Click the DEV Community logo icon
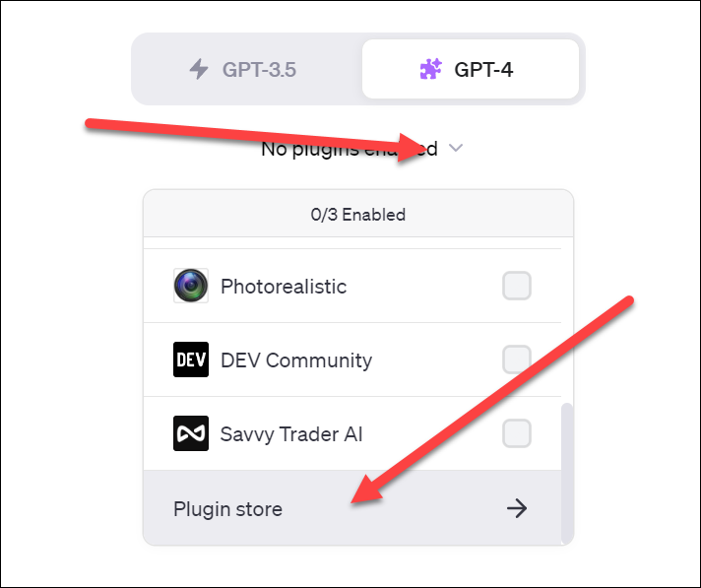Image resolution: width=701 pixels, height=588 pixels. (191, 359)
